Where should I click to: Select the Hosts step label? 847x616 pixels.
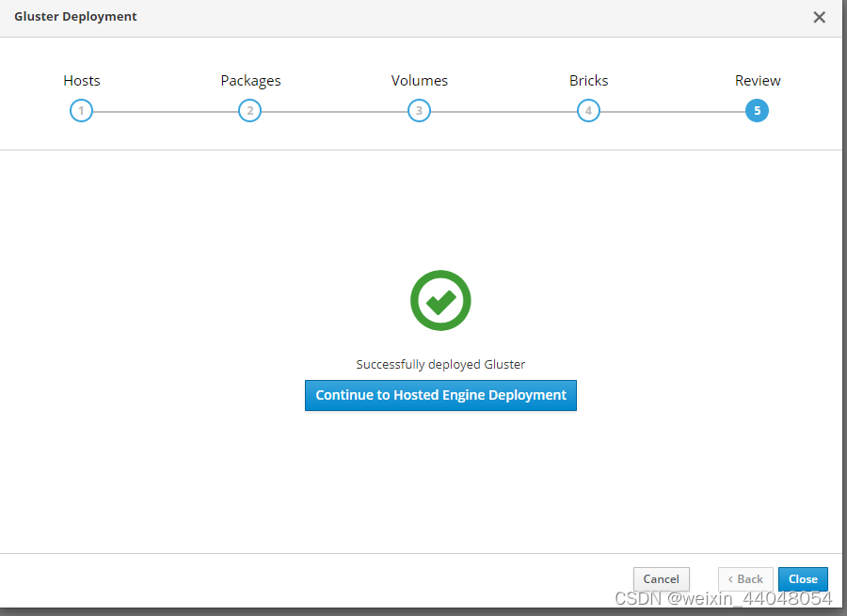pyautogui.click(x=82, y=81)
